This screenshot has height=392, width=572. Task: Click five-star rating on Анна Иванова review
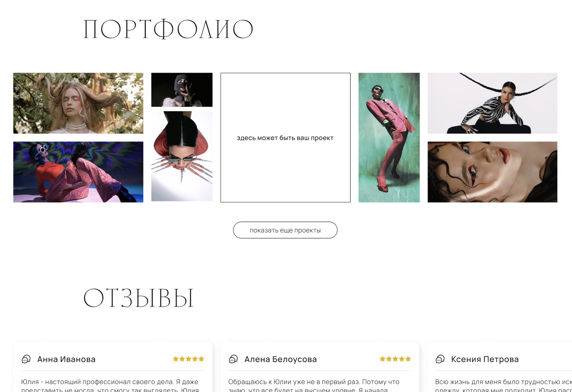[189, 359]
